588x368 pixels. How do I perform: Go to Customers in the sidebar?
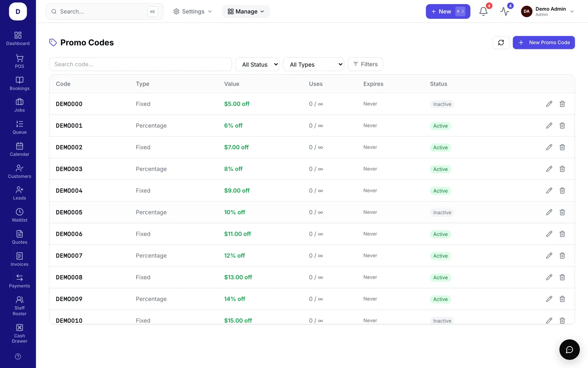coord(19,171)
